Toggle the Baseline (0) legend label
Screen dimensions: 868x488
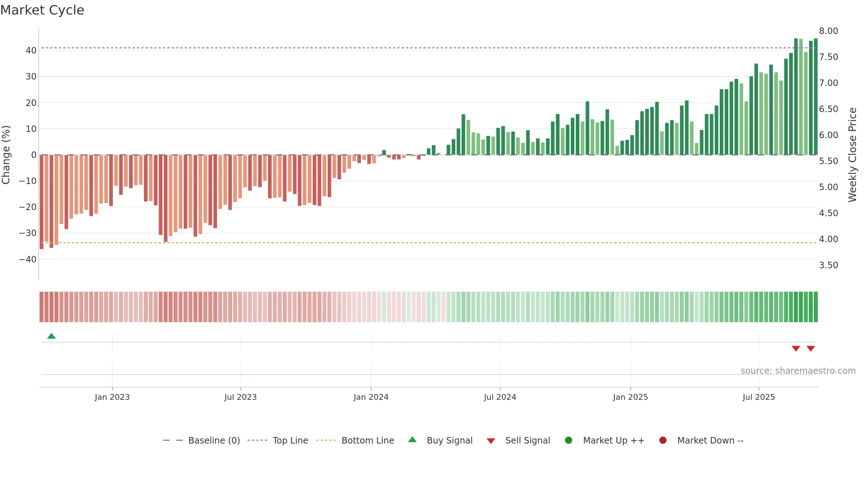tap(214, 440)
